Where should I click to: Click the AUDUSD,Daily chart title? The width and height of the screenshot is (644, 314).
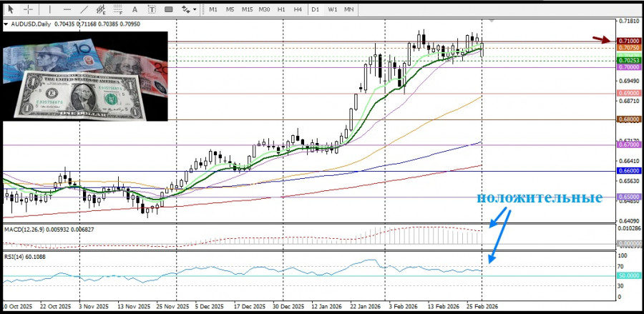click(x=31, y=24)
